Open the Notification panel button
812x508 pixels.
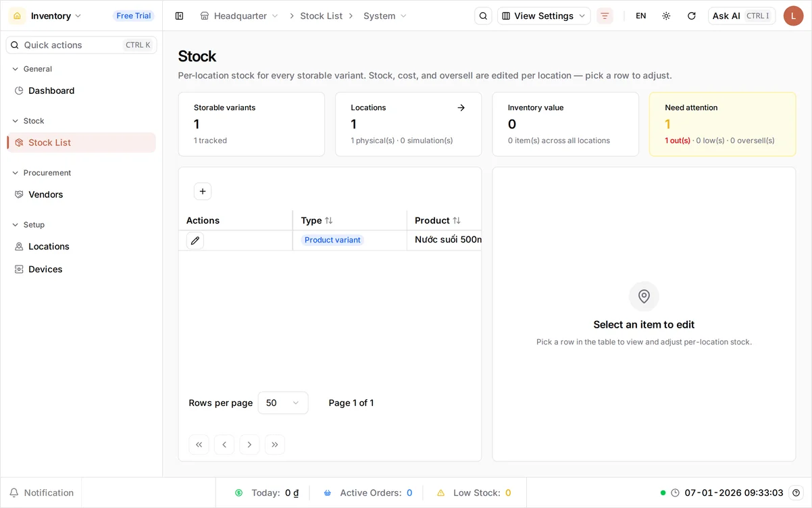pyautogui.click(x=41, y=492)
